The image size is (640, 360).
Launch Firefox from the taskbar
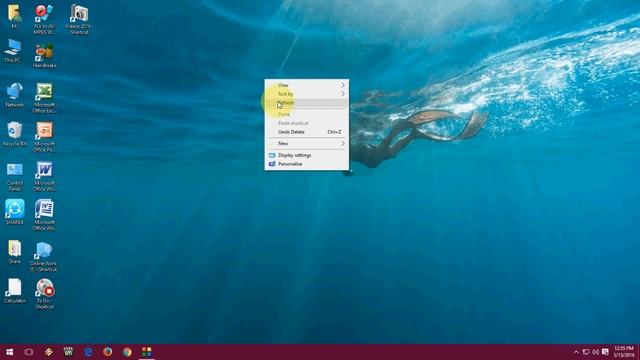click(x=107, y=352)
